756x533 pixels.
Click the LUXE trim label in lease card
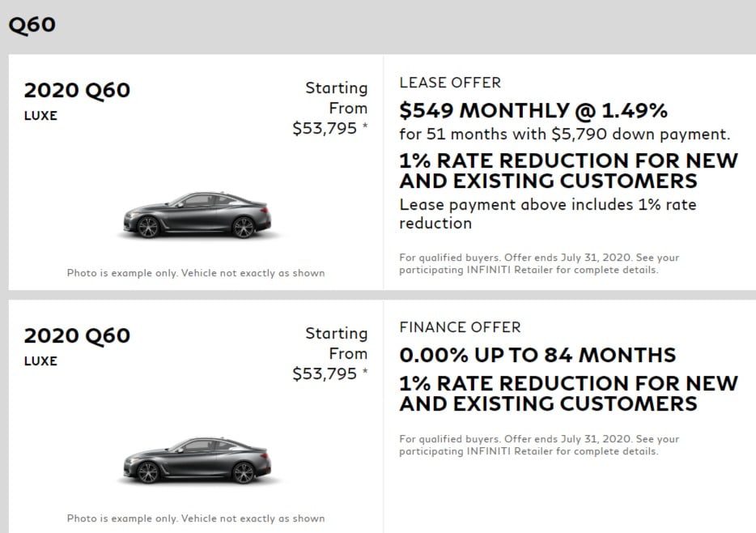tap(40, 116)
